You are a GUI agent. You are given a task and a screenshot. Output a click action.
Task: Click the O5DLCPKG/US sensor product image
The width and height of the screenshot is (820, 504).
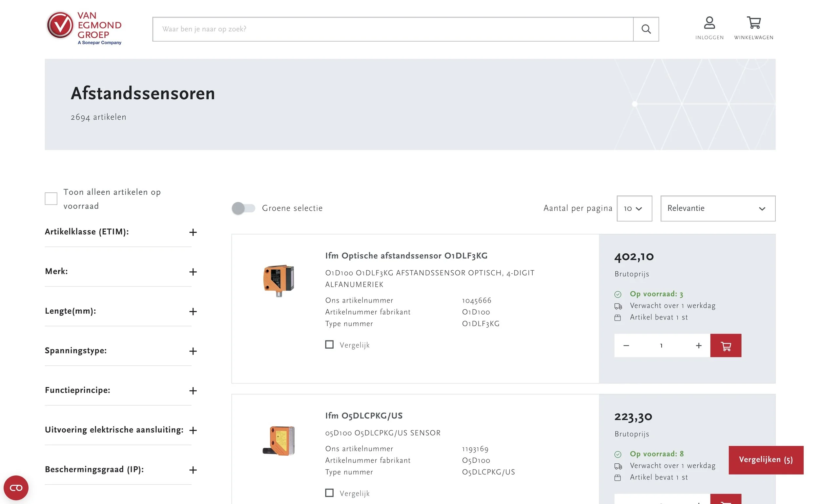[x=278, y=441]
